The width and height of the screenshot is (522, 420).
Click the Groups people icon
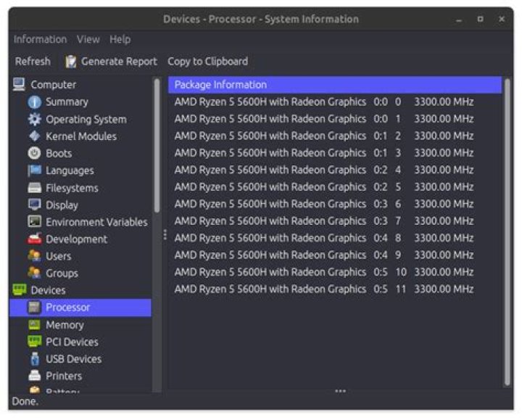coord(35,273)
